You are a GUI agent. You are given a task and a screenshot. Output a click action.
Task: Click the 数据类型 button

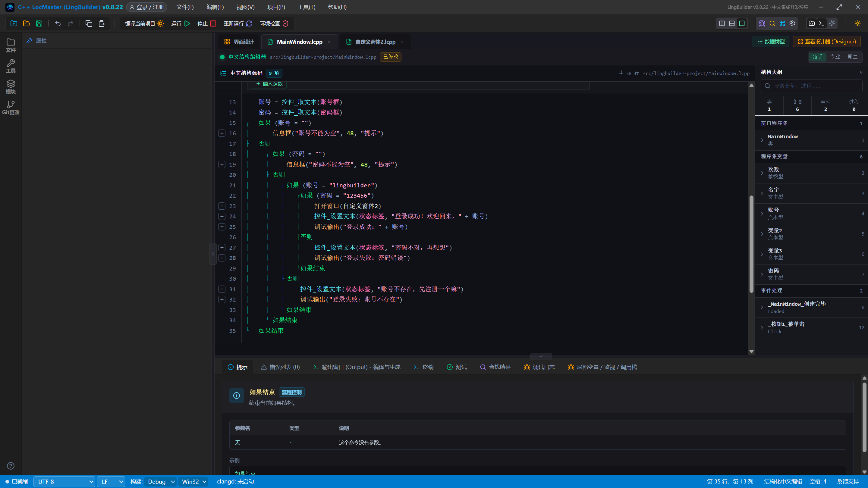click(x=771, y=42)
